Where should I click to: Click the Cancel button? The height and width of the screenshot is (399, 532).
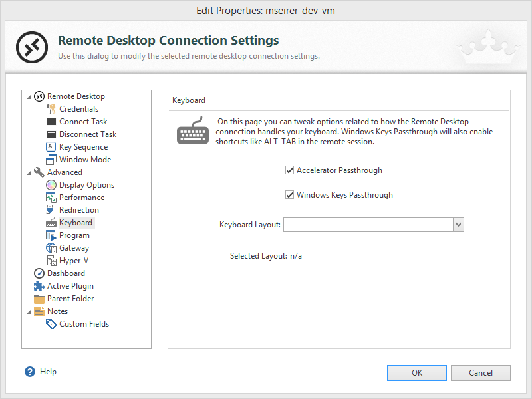pyautogui.click(x=480, y=373)
